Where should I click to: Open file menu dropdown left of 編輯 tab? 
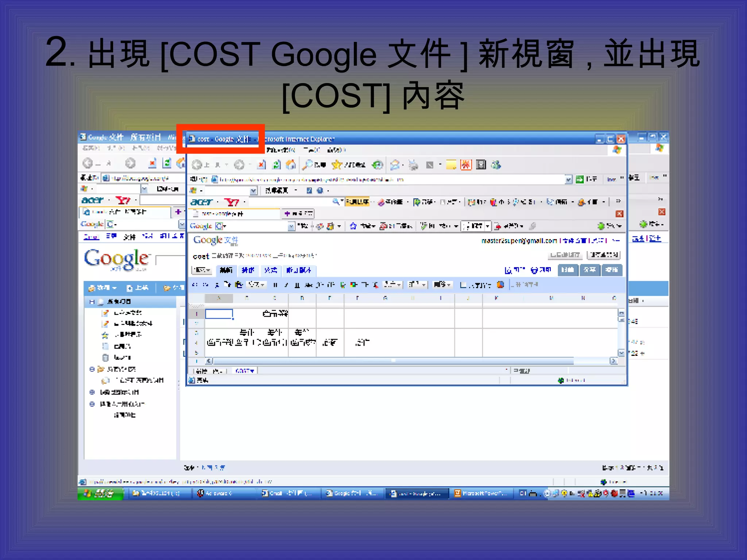[x=202, y=270]
